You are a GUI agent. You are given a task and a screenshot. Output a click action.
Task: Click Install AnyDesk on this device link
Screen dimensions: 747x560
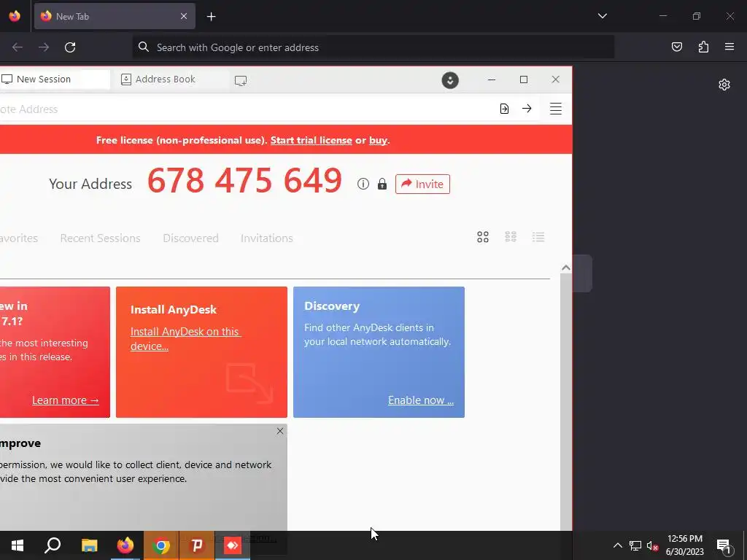click(x=185, y=338)
